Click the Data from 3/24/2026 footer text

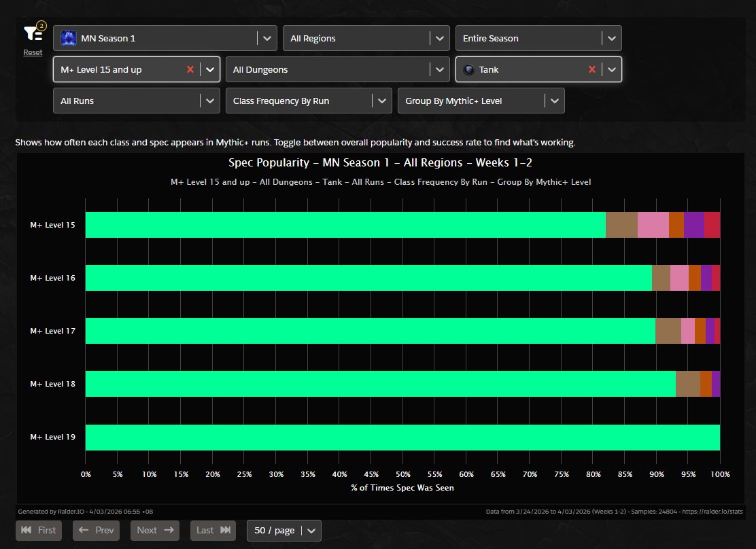(615, 512)
